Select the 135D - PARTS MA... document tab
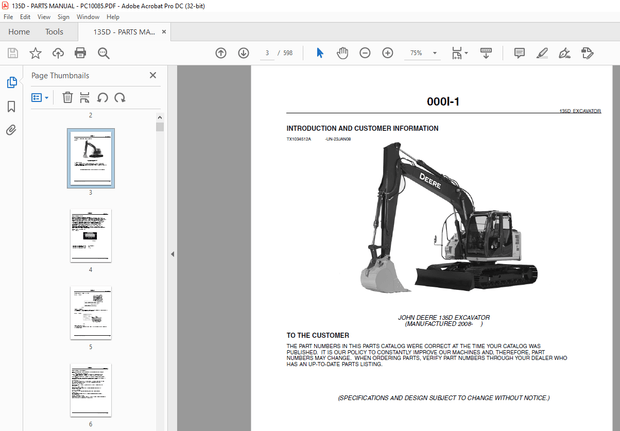 click(x=124, y=32)
